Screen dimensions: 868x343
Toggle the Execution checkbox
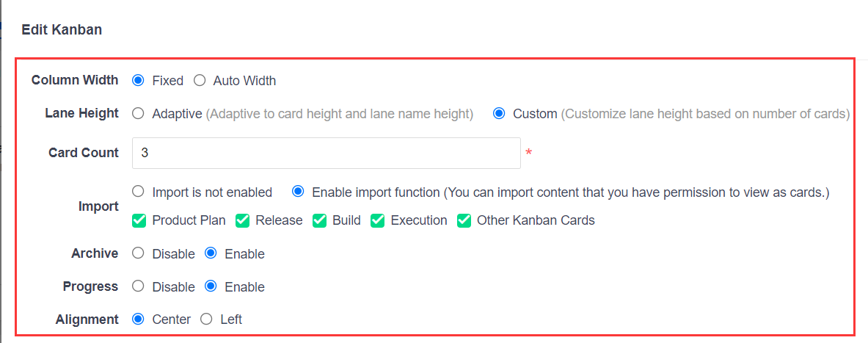pyautogui.click(x=377, y=220)
